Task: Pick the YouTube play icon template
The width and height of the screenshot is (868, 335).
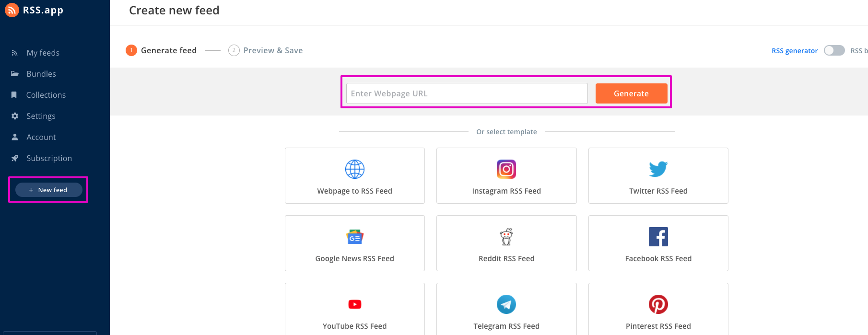Action: [x=355, y=304]
